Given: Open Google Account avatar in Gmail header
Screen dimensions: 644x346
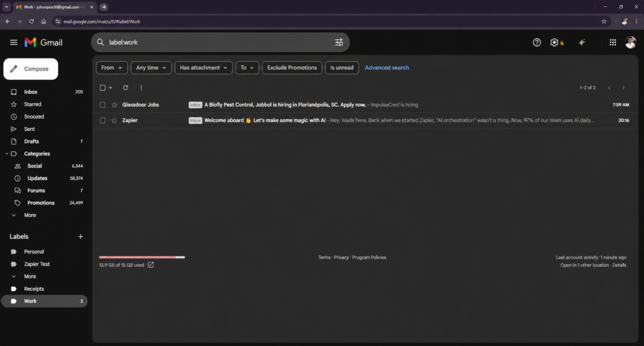Looking at the screenshot, I should (x=630, y=42).
